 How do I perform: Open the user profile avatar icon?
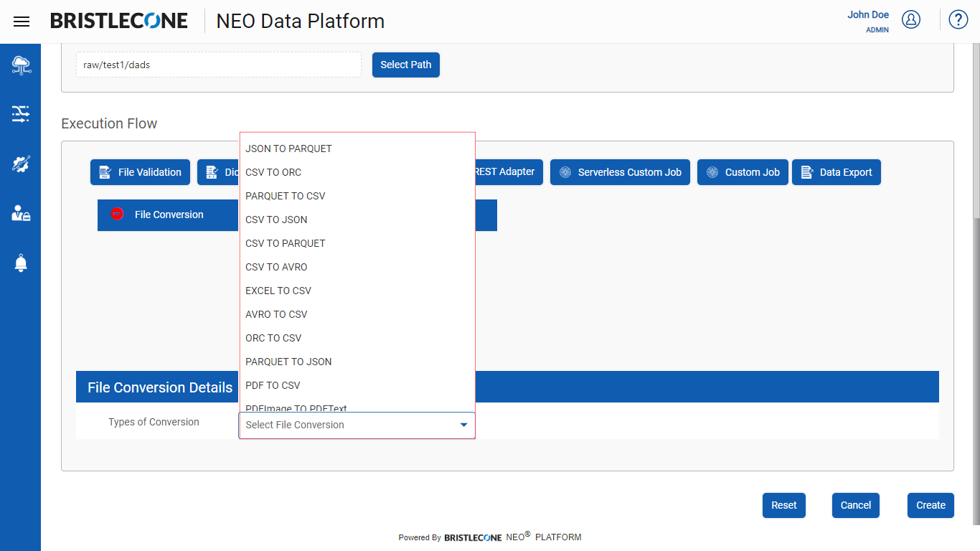pyautogui.click(x=911, y=19)
